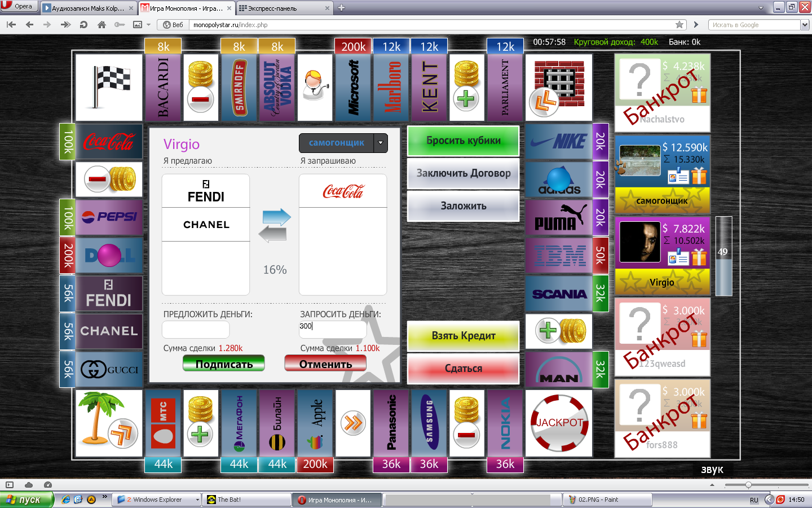Click the Microsoft board tile
Viewport: 812px width, 508px height.
tap(353, 87)
